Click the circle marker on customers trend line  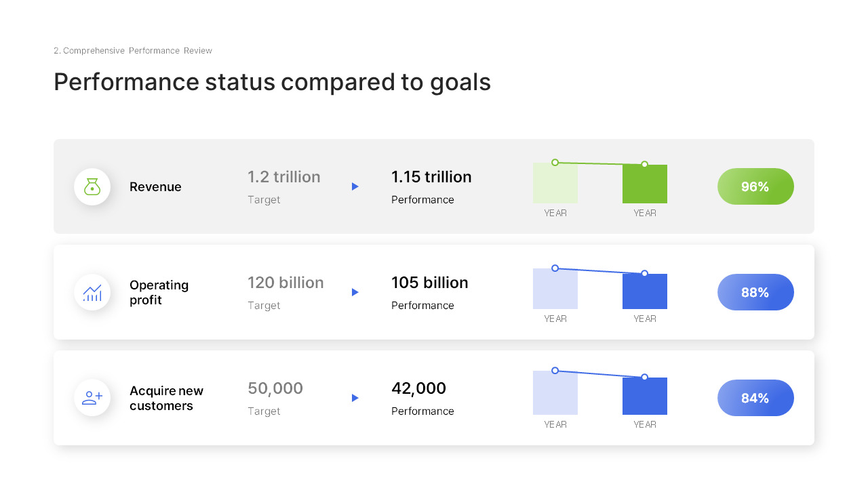click(555, 371)
